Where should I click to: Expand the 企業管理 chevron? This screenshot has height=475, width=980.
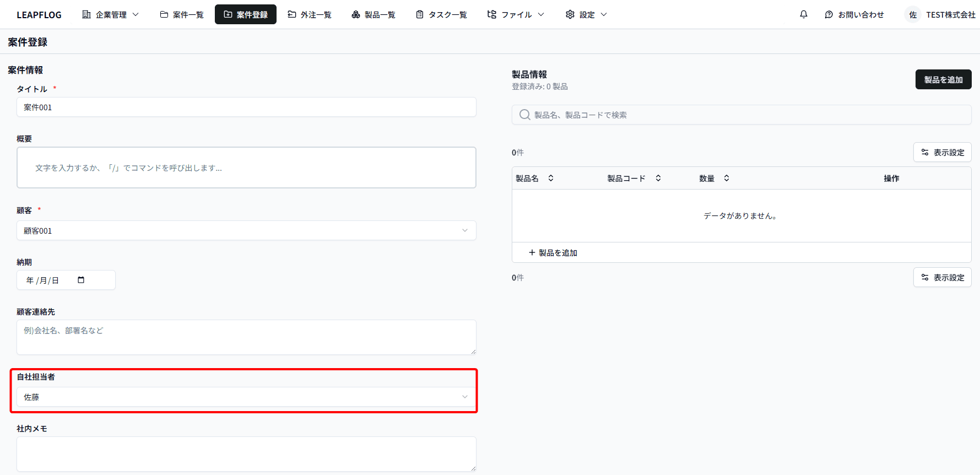pyautogui.click(x=136, y=14)
